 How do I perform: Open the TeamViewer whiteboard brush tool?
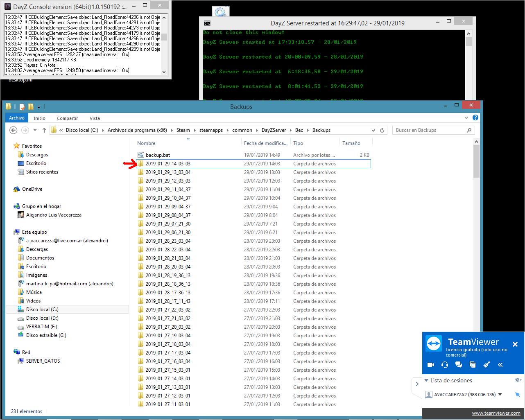pyautogui.click(x=487, y=365)
